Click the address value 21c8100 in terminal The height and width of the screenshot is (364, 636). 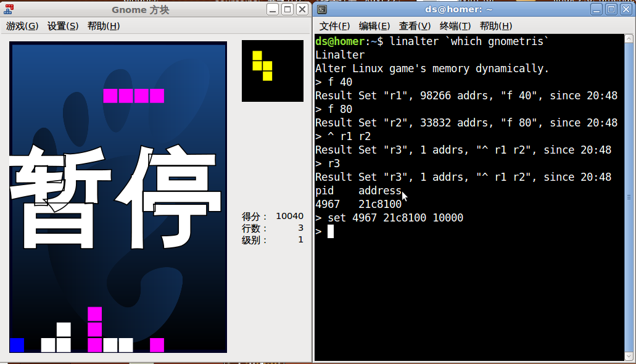380,204
